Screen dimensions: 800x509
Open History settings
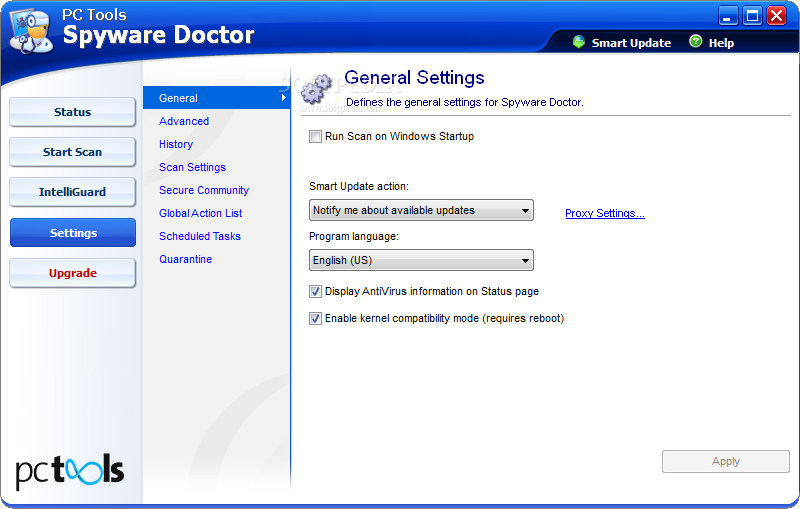[x=176, y=144]
